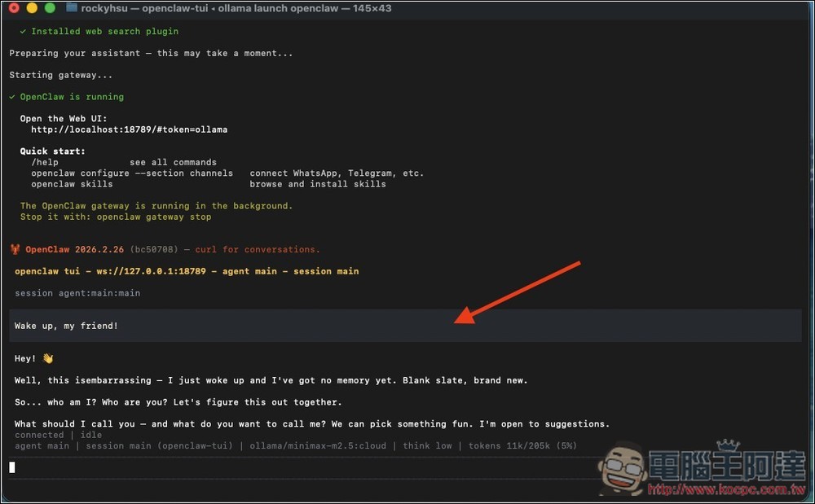Click the agent main segment in the status bar

point(42,445)
